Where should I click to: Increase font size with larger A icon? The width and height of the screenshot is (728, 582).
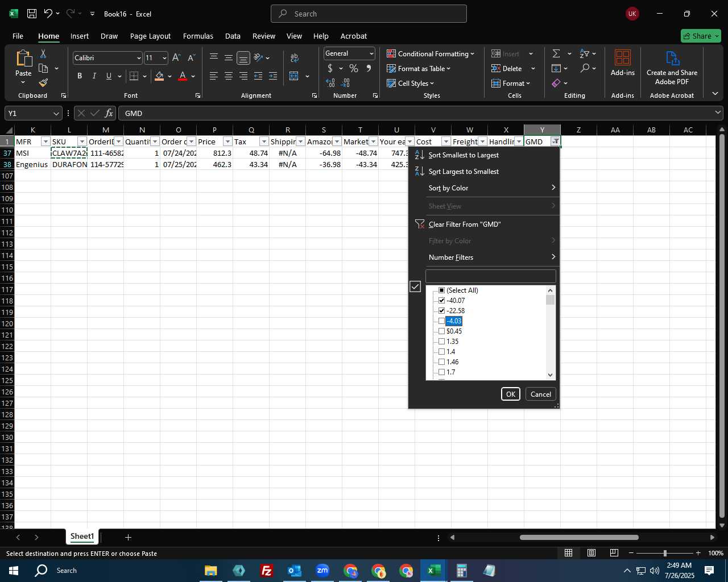tap(176, 57)
